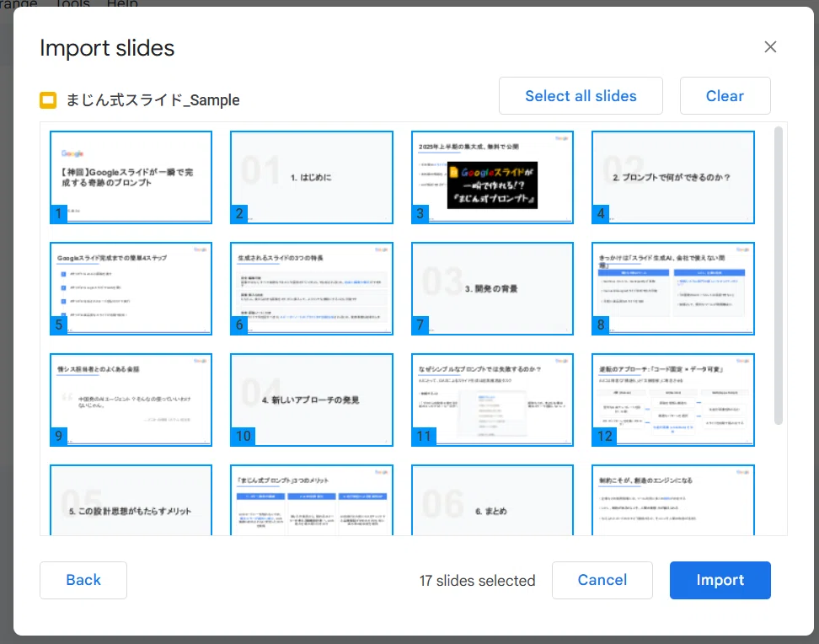Click Select all slides button

coord(581,95)
